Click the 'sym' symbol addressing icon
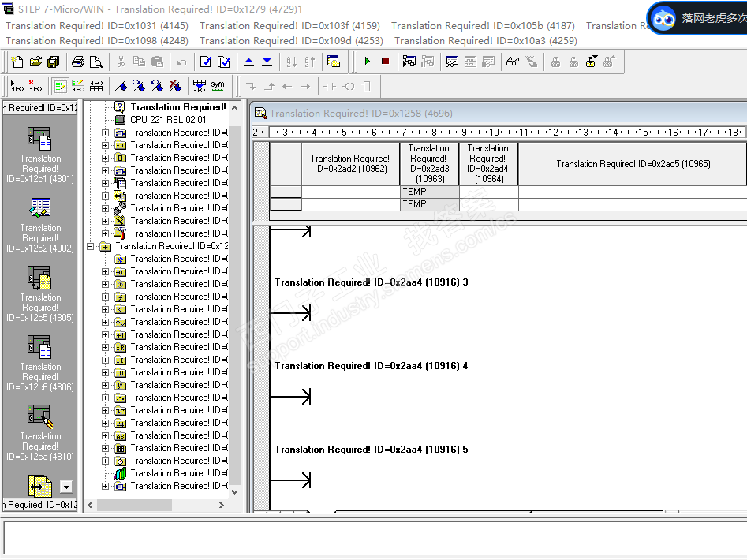The image size is (747, 560). (217, 86)
